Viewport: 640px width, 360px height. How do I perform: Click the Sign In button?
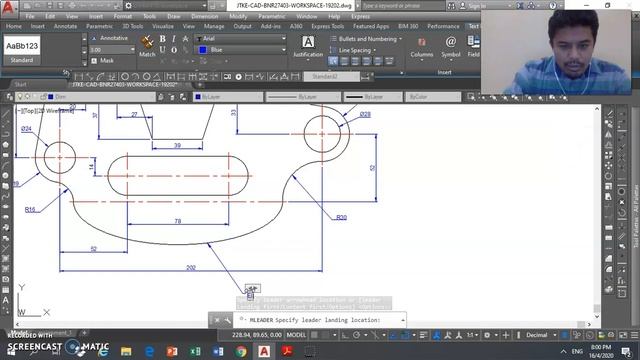tap(475, 6)
